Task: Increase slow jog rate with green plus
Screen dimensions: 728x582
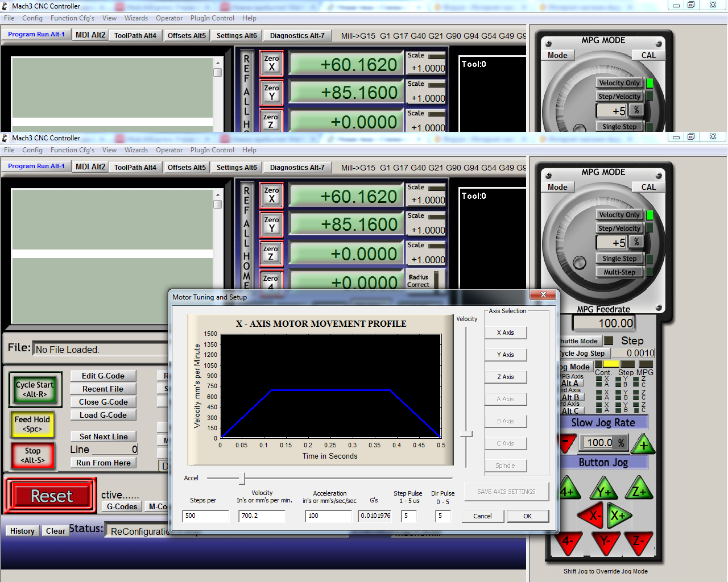Action: [x=643, y=444]
